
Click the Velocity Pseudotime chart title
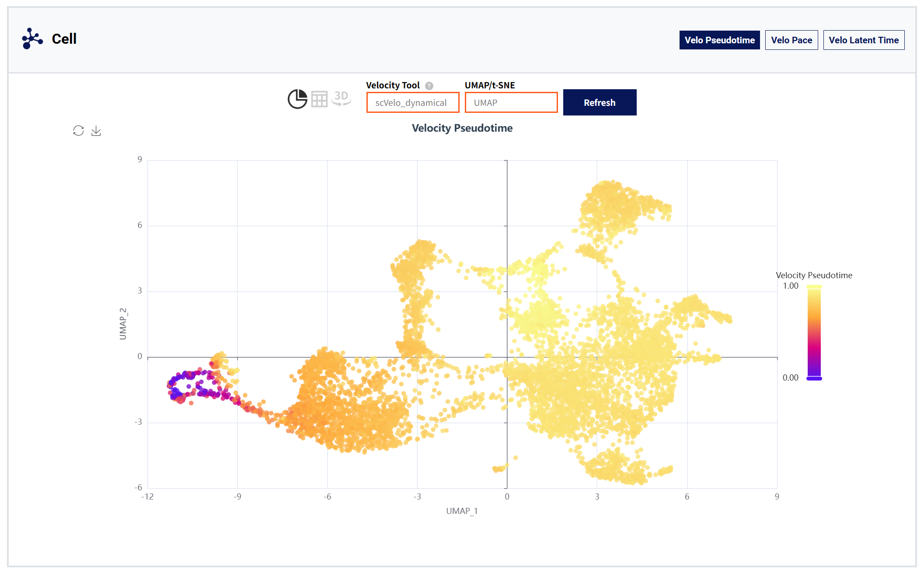tap(462, 128)
